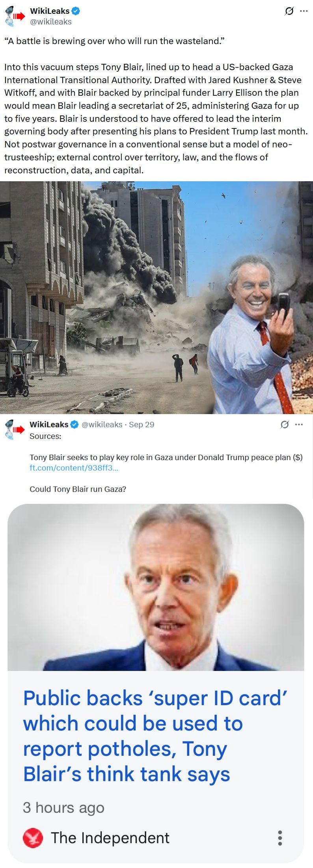Click The Independent source name
Screen dimensions: 313x868
tap(110, 838)
